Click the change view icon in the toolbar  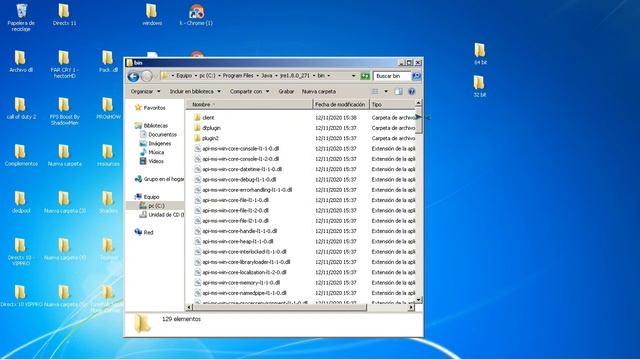coord(375,91)
